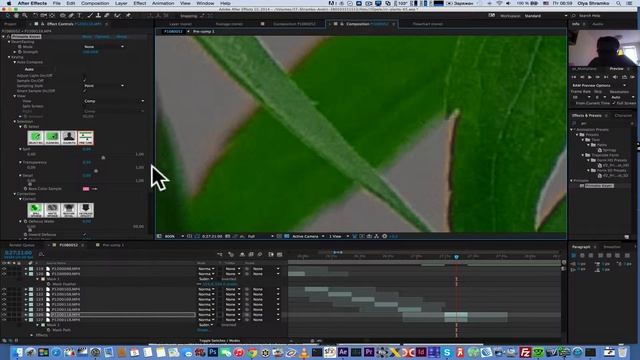Click the second Correction thumbnail button

[x=52, y=210]
